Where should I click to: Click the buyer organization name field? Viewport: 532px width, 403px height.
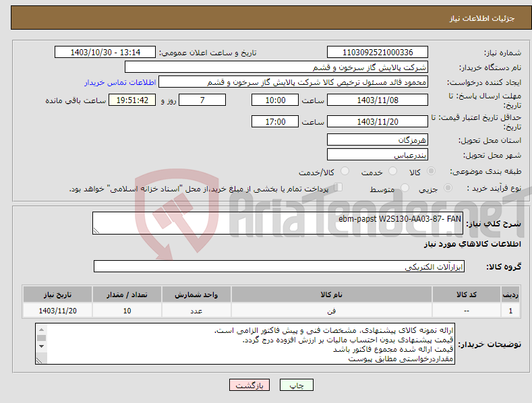pyautogui.click(x=276, y=67)
